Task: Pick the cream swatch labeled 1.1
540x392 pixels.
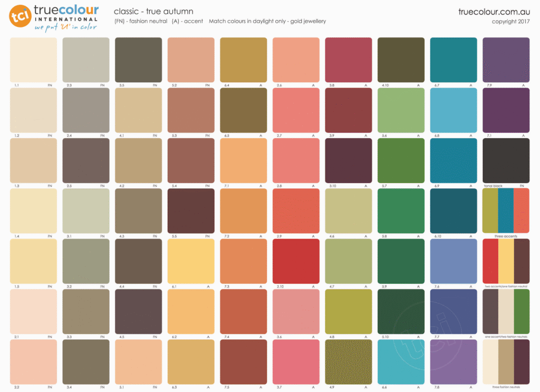Action: (33, 60)
